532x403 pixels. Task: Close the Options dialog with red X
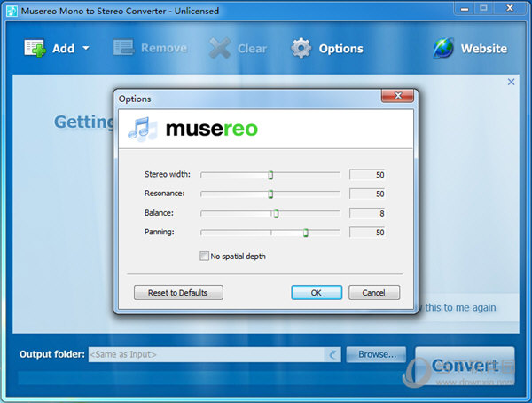(x=397, y=96)
